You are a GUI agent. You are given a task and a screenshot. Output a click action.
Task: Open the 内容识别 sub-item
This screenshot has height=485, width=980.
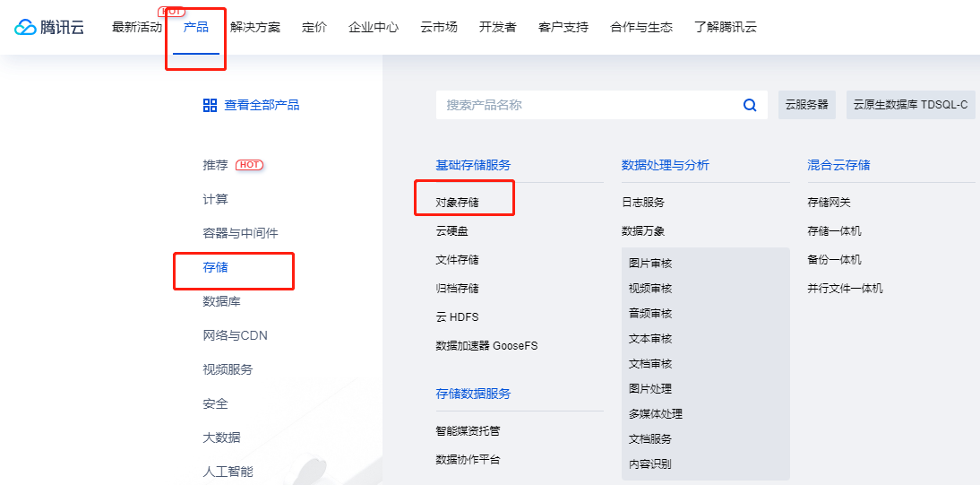click(650, 463)
